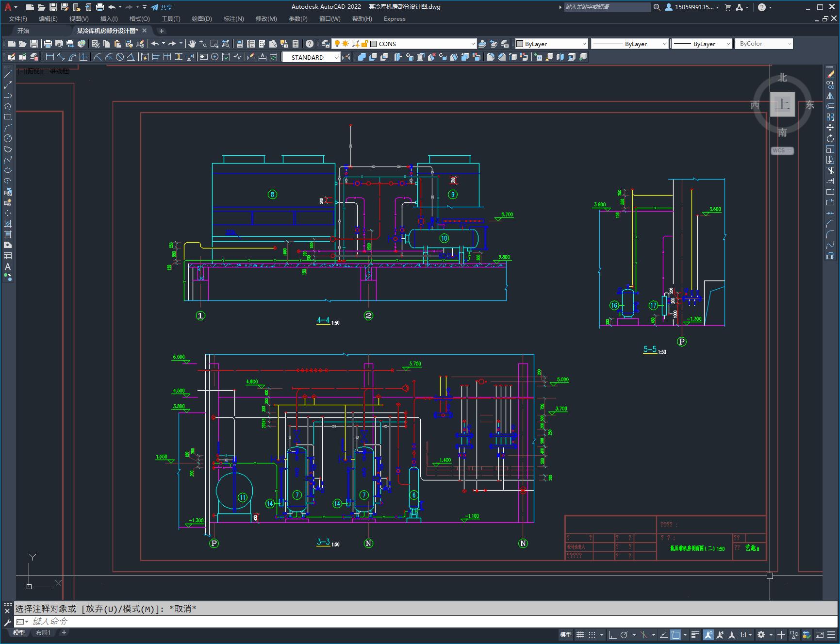This screenshot has width=840, height=644.
Task: Toggle ortho mode in status bar
Action: pos(612,634)
